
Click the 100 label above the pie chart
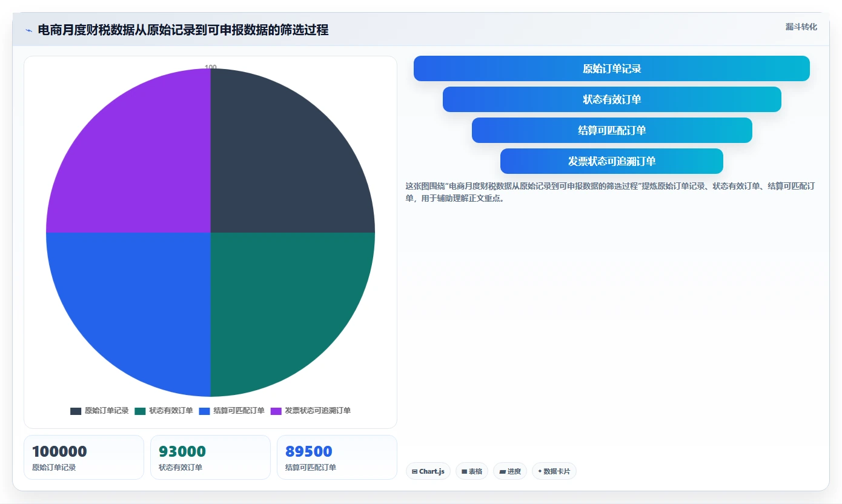[211, 67]
